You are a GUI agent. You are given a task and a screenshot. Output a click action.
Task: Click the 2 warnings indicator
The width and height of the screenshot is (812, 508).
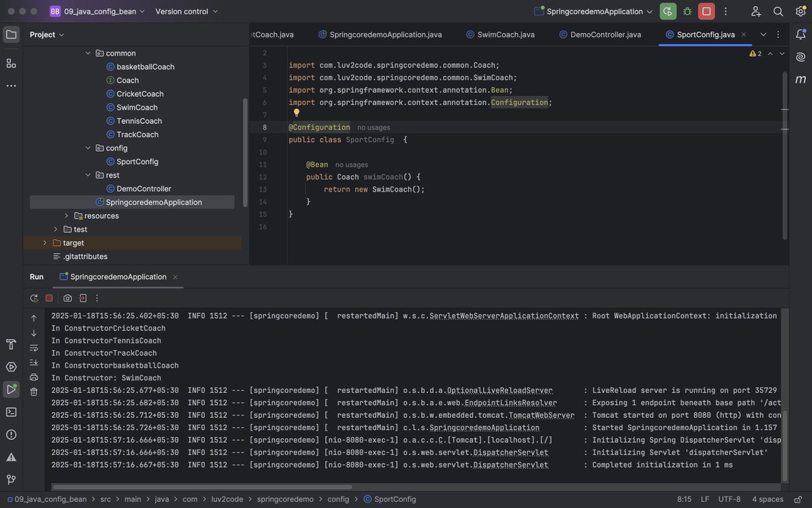pos(755,54)
